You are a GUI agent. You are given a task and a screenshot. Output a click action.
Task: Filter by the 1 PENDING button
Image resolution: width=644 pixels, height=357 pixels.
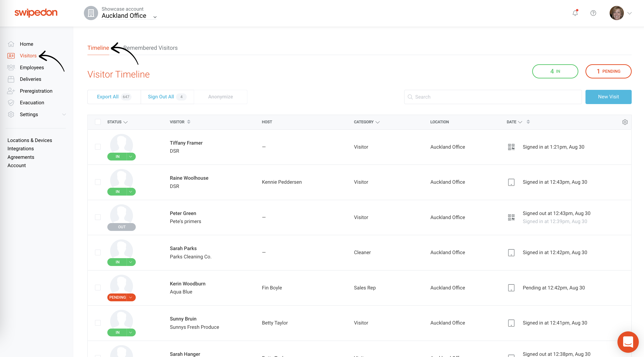pos(608,71)
